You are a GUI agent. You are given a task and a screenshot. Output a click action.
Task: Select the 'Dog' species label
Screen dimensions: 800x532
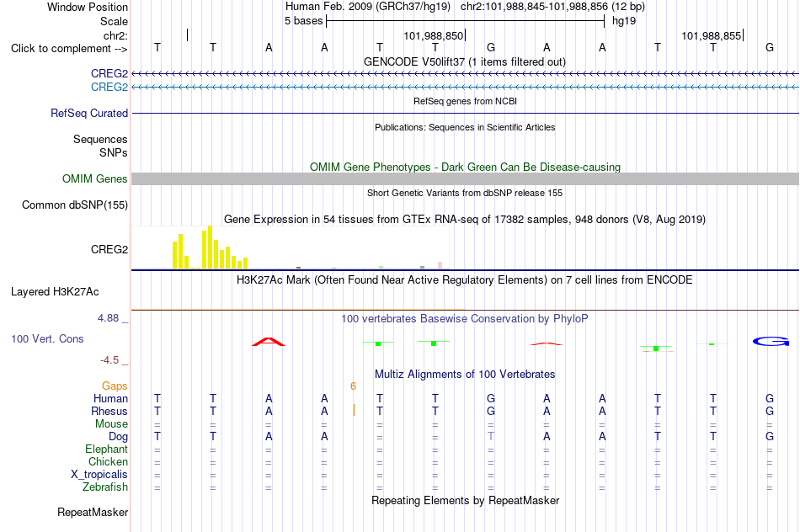pyautogui.click(x=118, y=437)
